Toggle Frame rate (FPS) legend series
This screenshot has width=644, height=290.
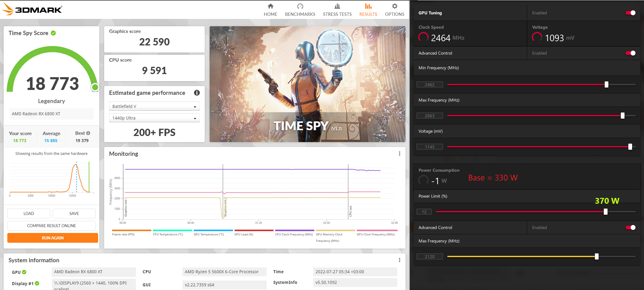[x=132, y=233]
